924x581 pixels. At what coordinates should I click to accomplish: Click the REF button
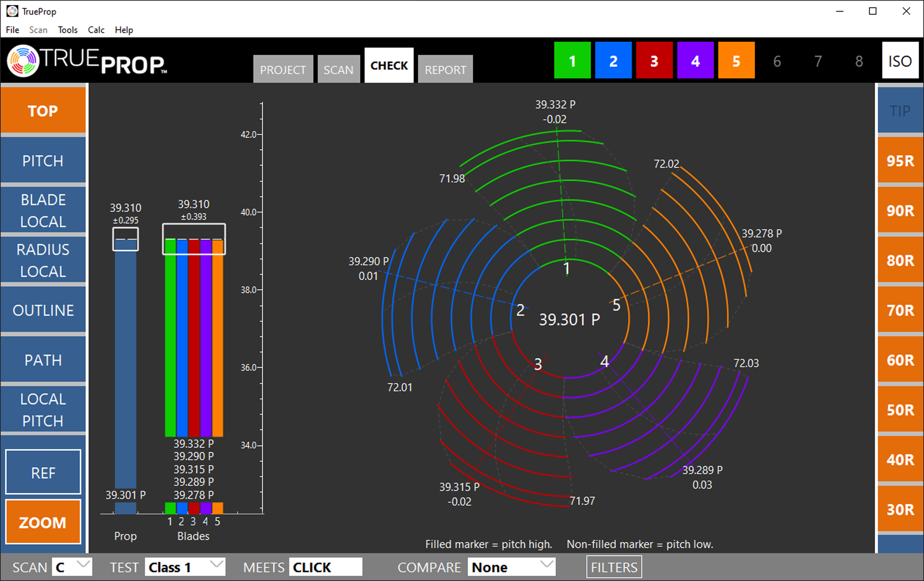pyautogui.click(x=43, y=472)
